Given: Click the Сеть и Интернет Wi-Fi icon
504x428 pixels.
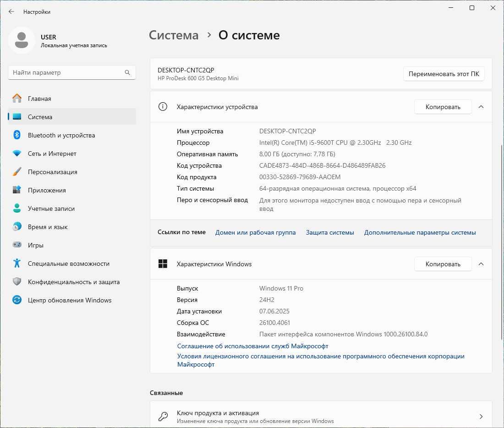Looking at the screenshot, I should [17, 154].
